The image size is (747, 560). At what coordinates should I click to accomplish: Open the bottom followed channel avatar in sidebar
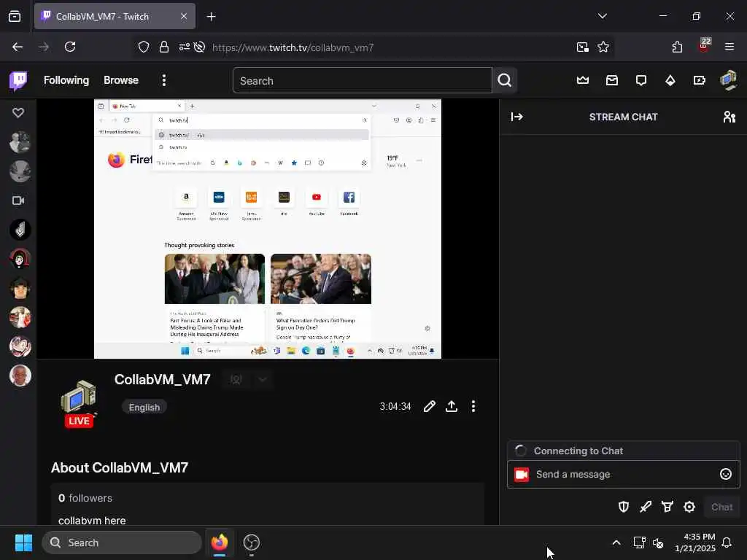pyautogui.click(x=20, y=376)
